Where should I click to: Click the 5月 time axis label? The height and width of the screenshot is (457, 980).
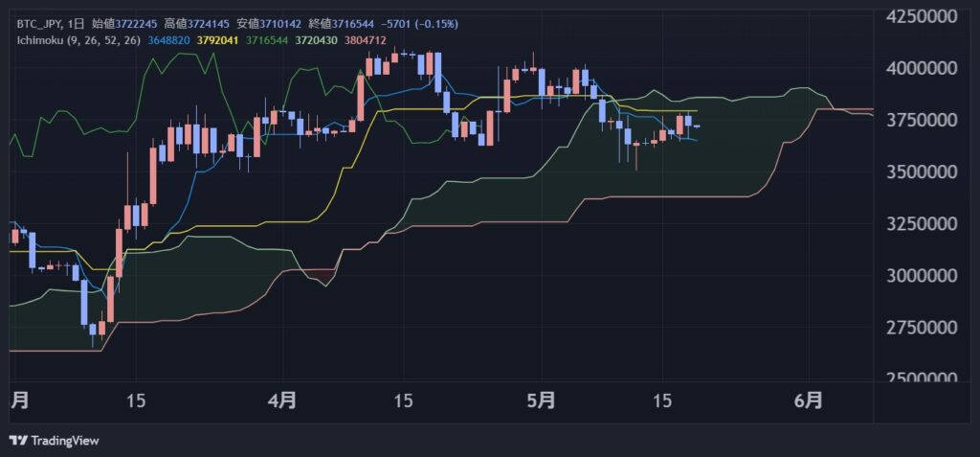[542, 400]
